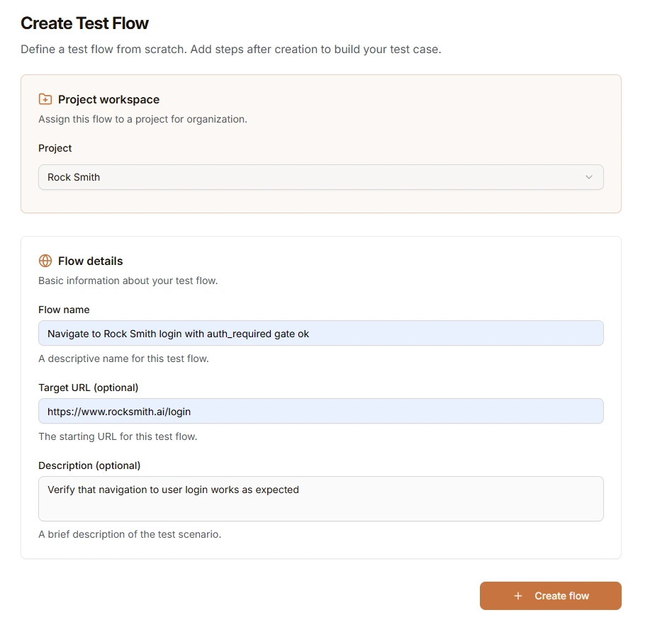Click the plus icon inside Create flow button
650x644 pixels.
pos(517,596)
